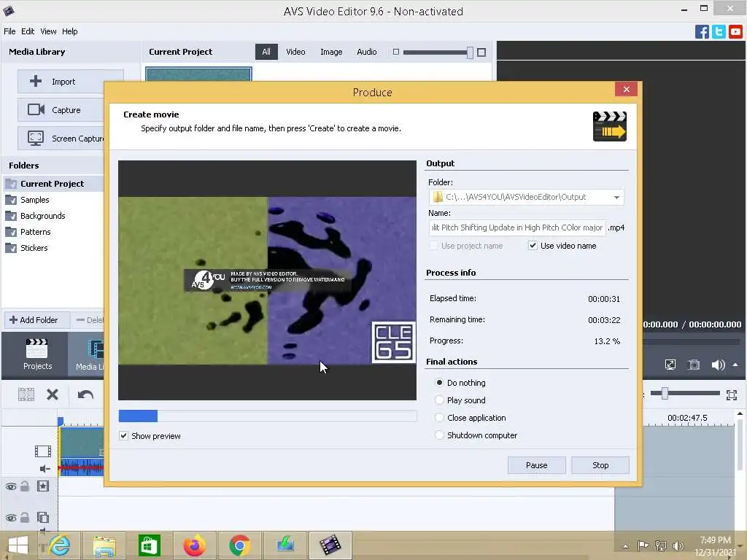The width and height of the screenshot is (747, 560).
Task: Click the split/trim icon in timeline toolbar
Action: (x=26, y=394)
